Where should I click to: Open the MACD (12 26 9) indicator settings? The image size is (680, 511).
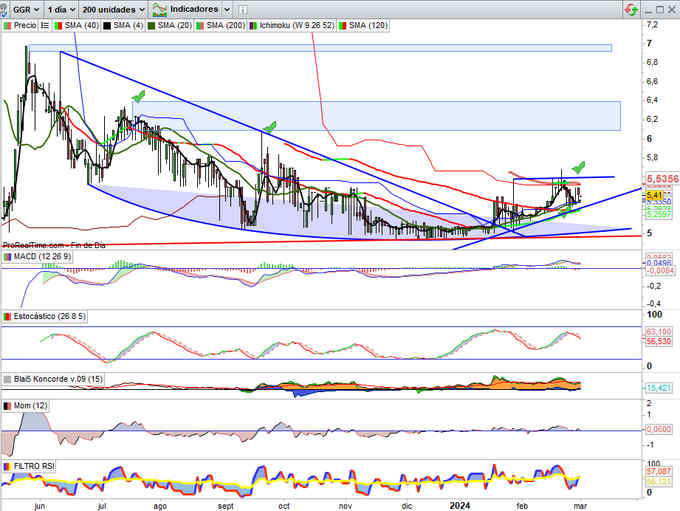pyautogui.click(x=39, y=258)
